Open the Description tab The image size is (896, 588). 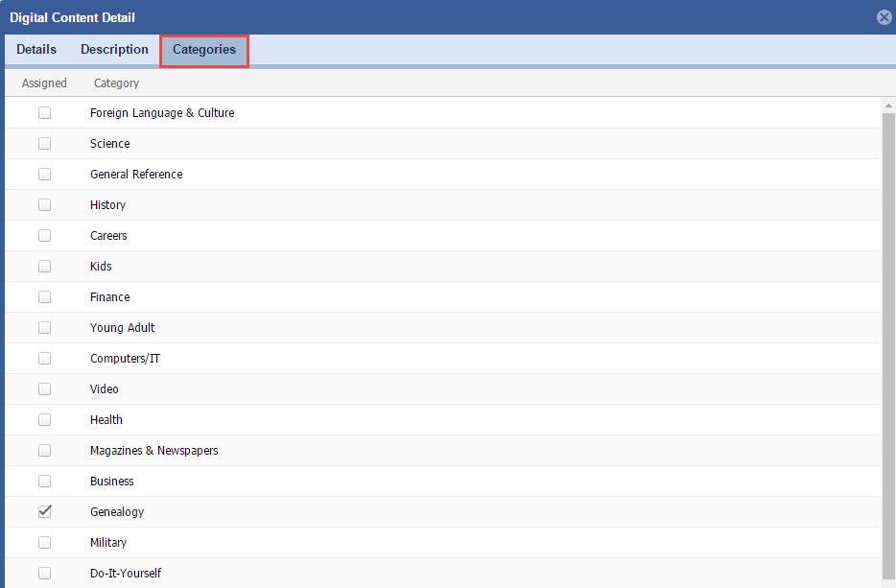(114, 50)
